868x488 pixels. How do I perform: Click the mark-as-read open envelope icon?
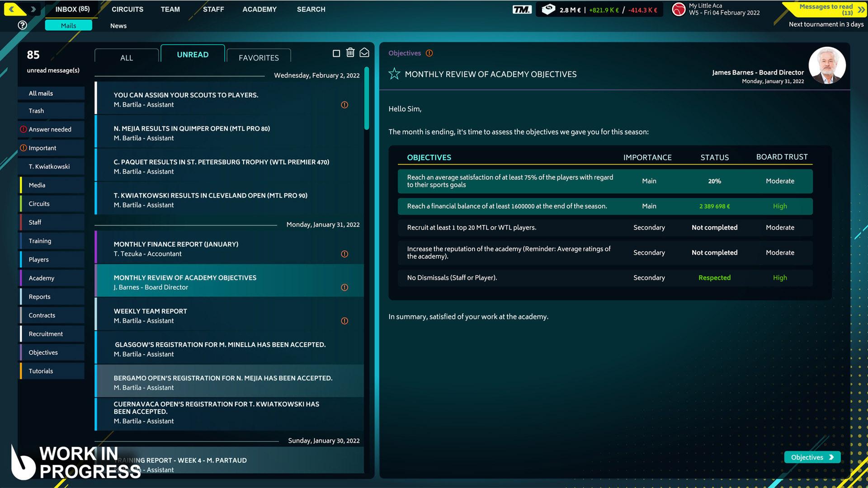pyautogui.click(x=364, y=53)
